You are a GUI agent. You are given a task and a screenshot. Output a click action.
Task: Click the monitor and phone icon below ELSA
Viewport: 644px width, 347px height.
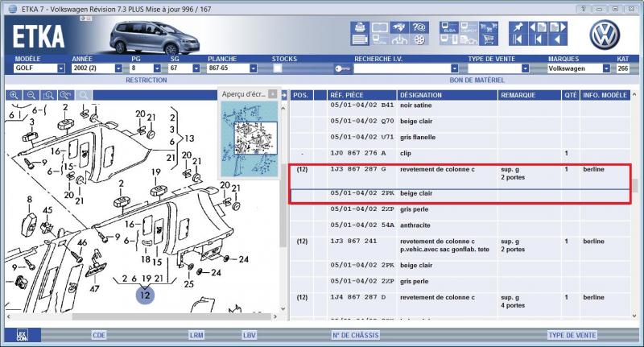click(x=449, y=39)
